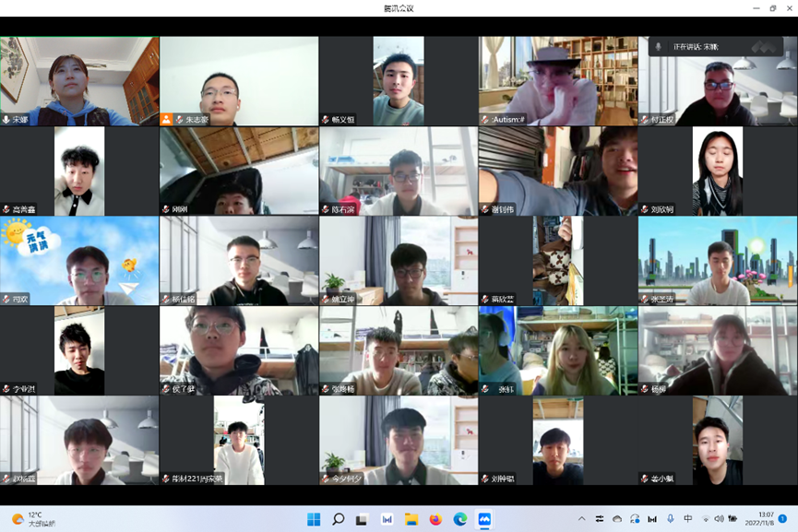Click the 正在讲话 speaking indicator microphone

[659, 46]
